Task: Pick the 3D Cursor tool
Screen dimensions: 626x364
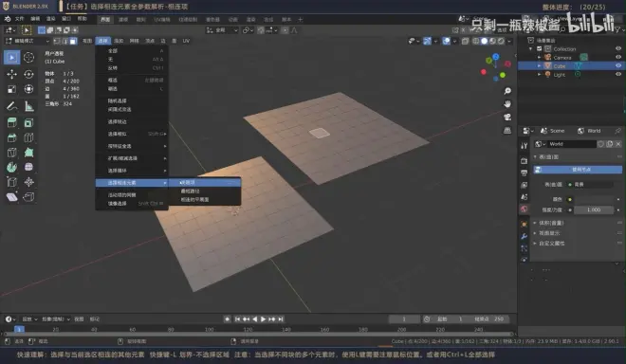Action: (28, 58)
